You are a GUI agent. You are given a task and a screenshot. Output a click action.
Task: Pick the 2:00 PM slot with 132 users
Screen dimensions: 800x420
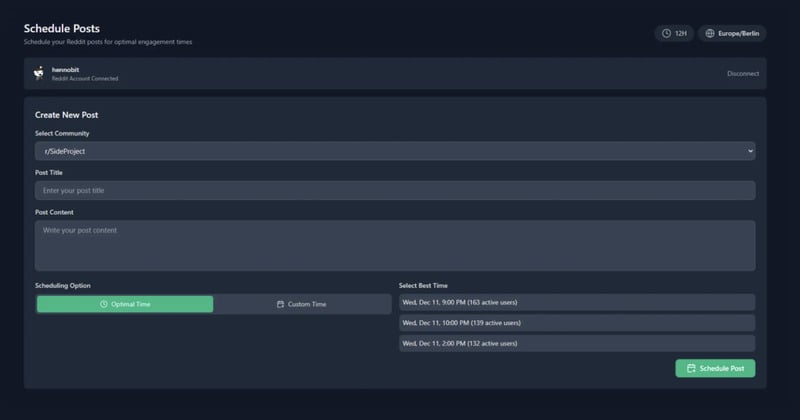[x=576, y=343]
